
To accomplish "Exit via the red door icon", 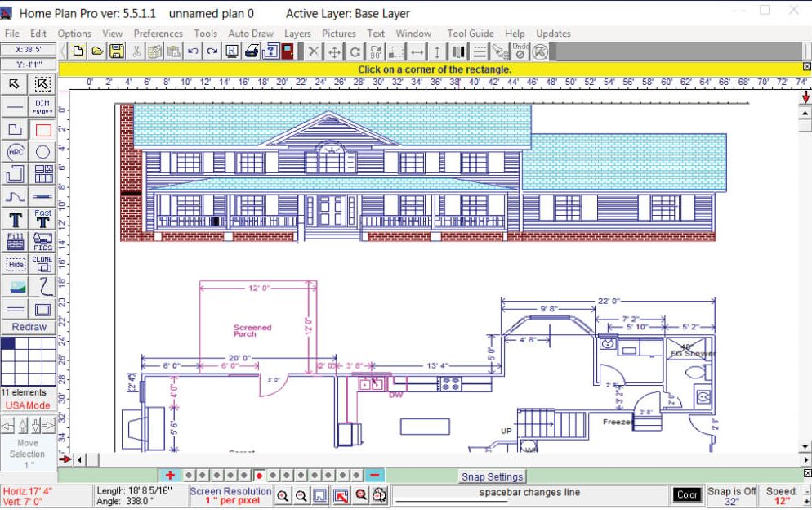I will 288,51.
